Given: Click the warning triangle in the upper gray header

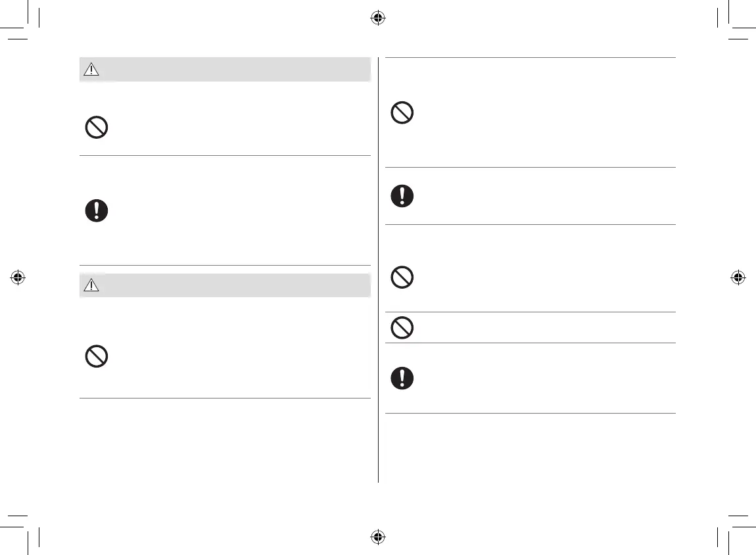Looking at the screenshot, I should pyautogui.click(x=91, y=69).
